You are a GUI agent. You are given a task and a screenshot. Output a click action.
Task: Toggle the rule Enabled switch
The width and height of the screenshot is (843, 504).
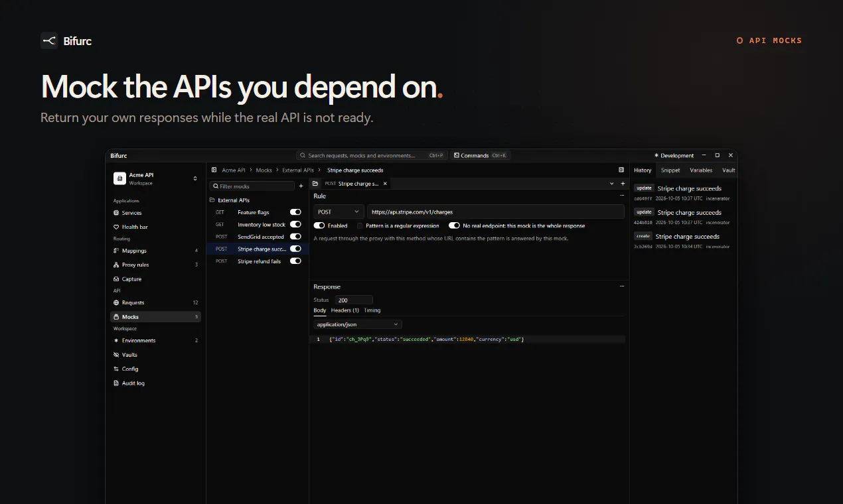point(319,225)
